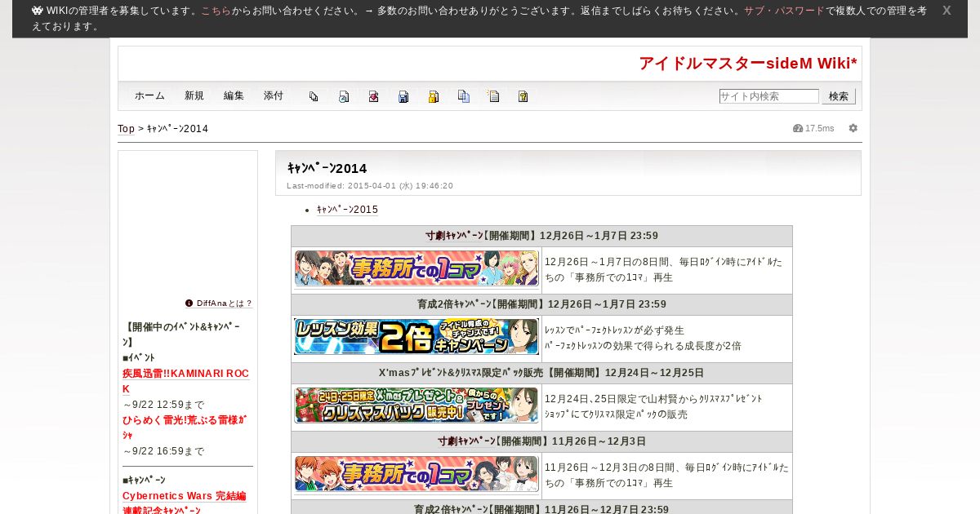Viewport: 980px width, 514px height.
Task: Click the settings gear icon near 17.5ms
Action: pos(853,128)
